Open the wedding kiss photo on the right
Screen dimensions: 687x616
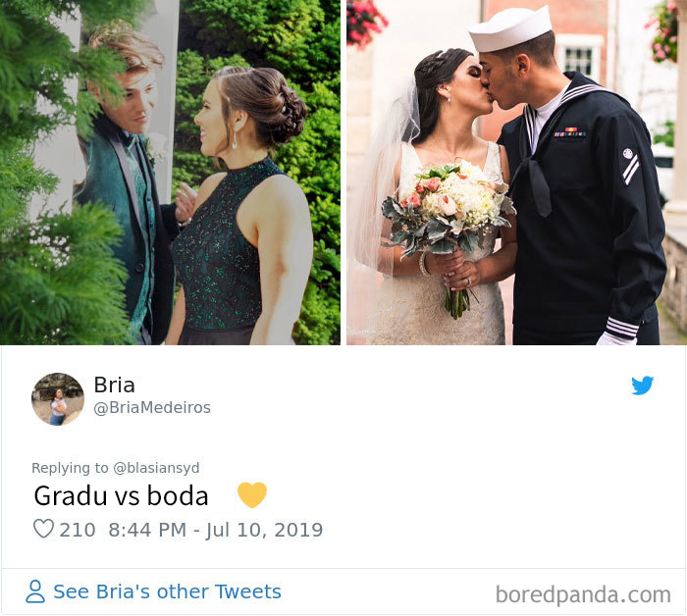[x=516, y=172]
